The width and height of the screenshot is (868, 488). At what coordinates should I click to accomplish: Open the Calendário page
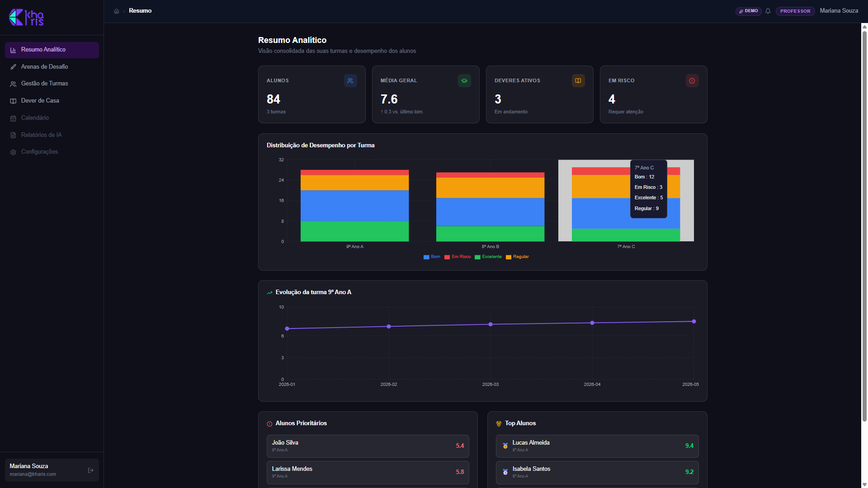[52, 118]
